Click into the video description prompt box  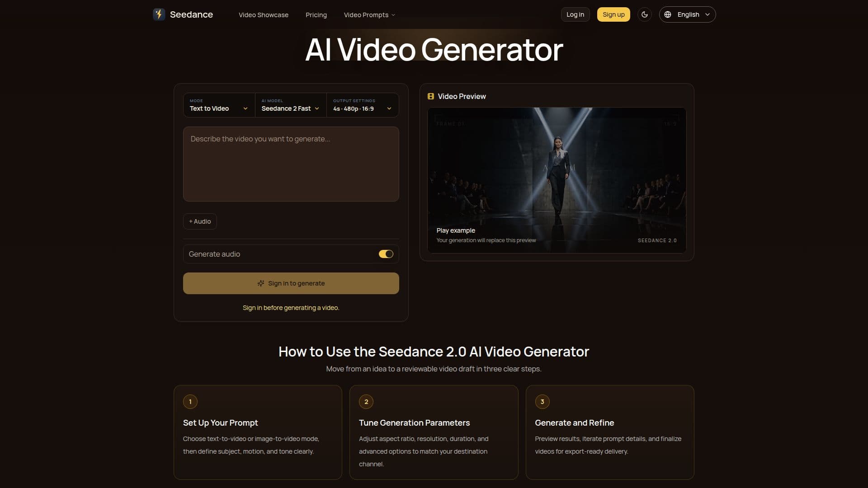(x=291, y=164)
